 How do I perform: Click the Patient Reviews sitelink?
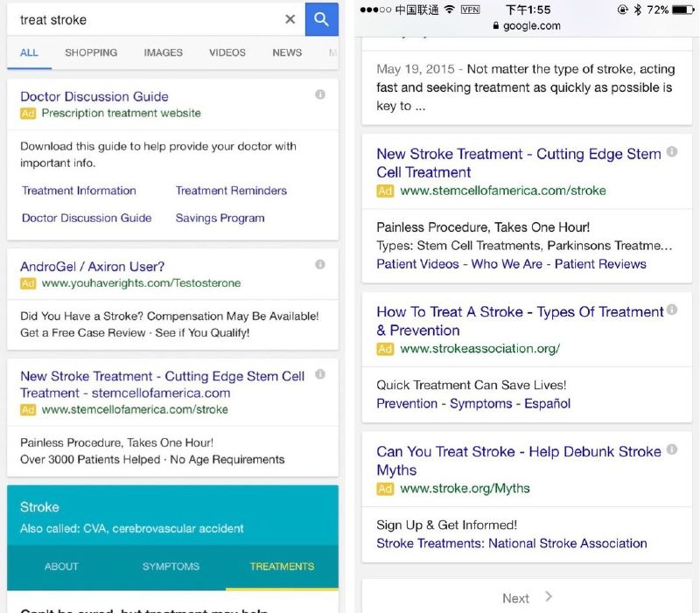click(x=600, y=263)
